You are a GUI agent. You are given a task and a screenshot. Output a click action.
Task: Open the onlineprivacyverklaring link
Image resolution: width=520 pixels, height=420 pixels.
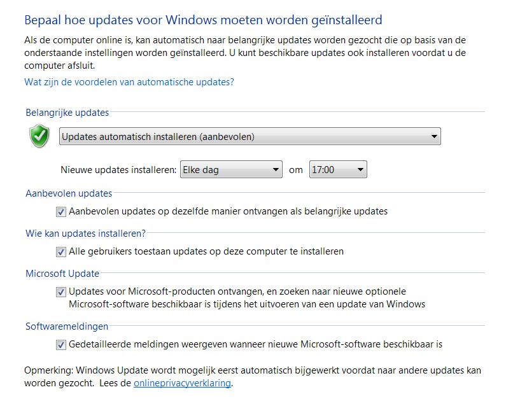point(182,383)
